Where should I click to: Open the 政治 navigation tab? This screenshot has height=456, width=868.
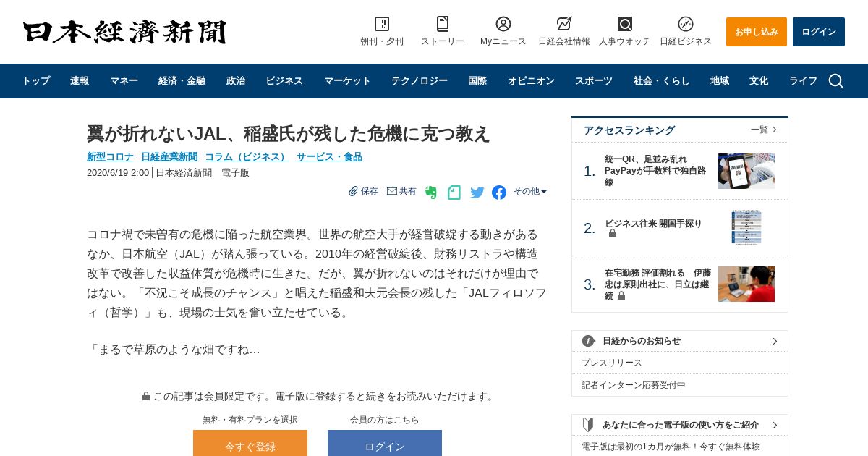[x=236, y=81]
